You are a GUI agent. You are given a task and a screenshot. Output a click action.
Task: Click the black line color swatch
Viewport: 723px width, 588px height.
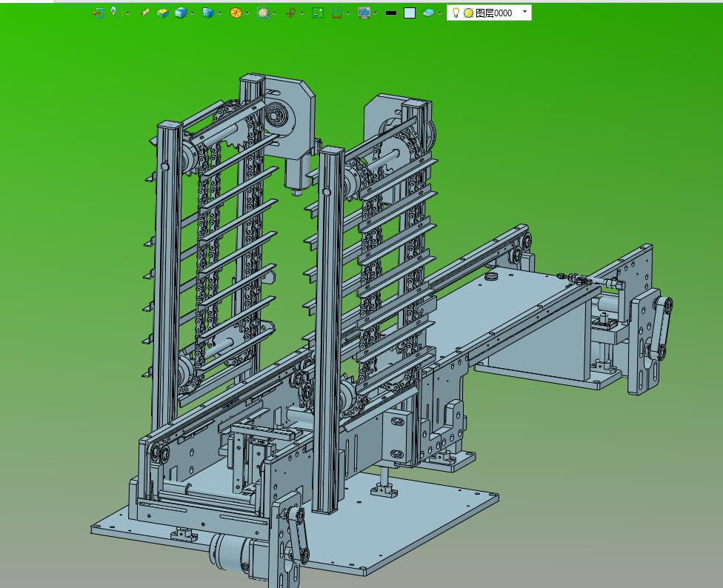click(x=391, y=13)
